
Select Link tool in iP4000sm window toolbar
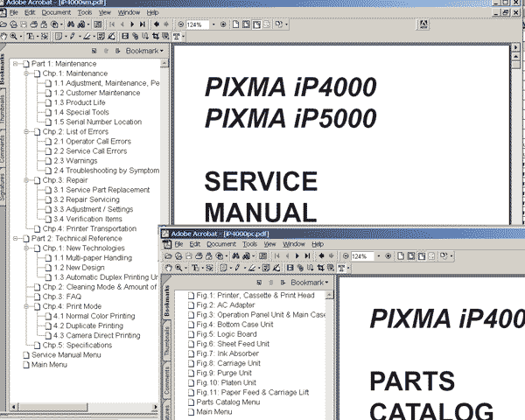tap(136, 36)
